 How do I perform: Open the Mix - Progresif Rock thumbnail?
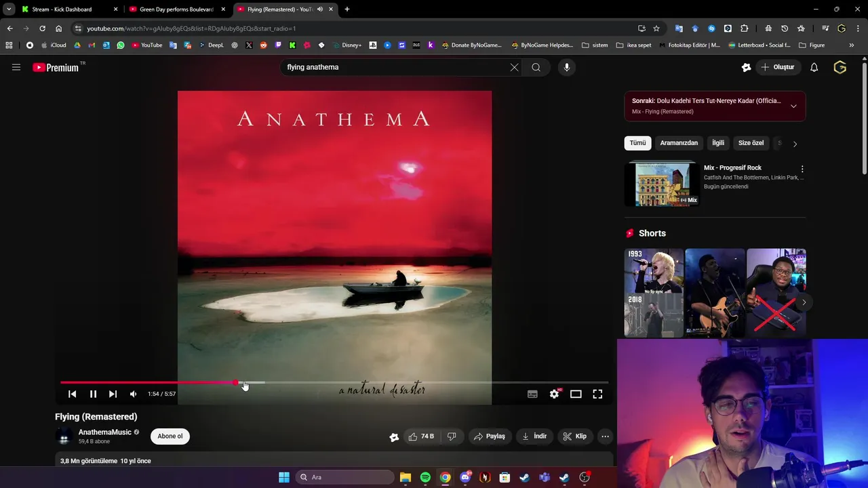(662, 183)
